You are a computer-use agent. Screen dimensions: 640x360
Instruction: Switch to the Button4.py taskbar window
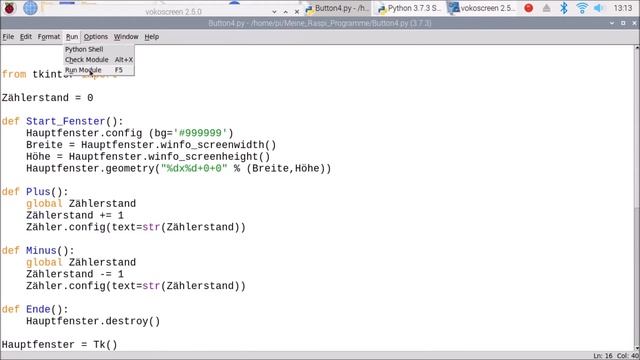pyautogui.click(x=337, y=8)
